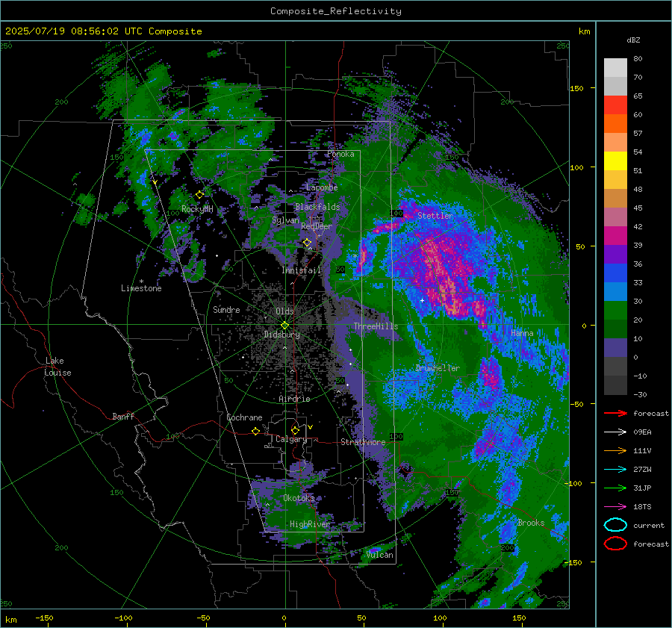Select the Blackfalds label on map
The width and height of the screenshot is (672, 628).
(x=317, y=207)
